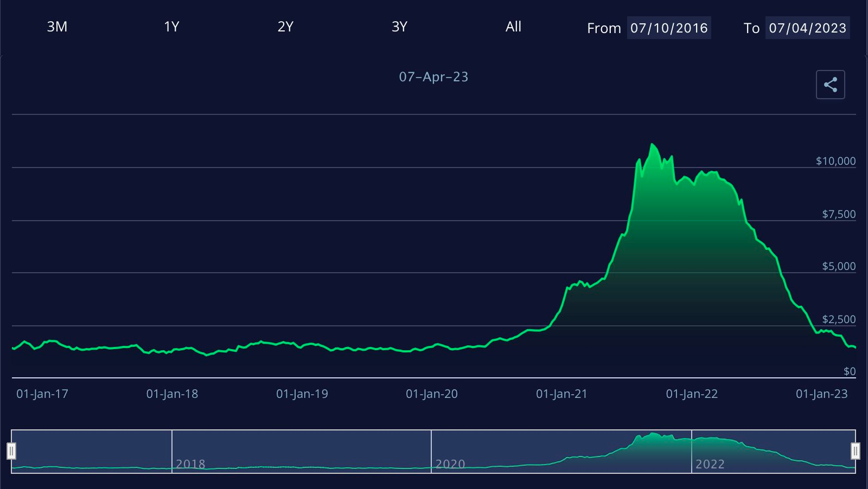Click the 07-Apr-23 date label
Image resolution: width=868 pixels, height=489 pixels.
pos(433,77)
